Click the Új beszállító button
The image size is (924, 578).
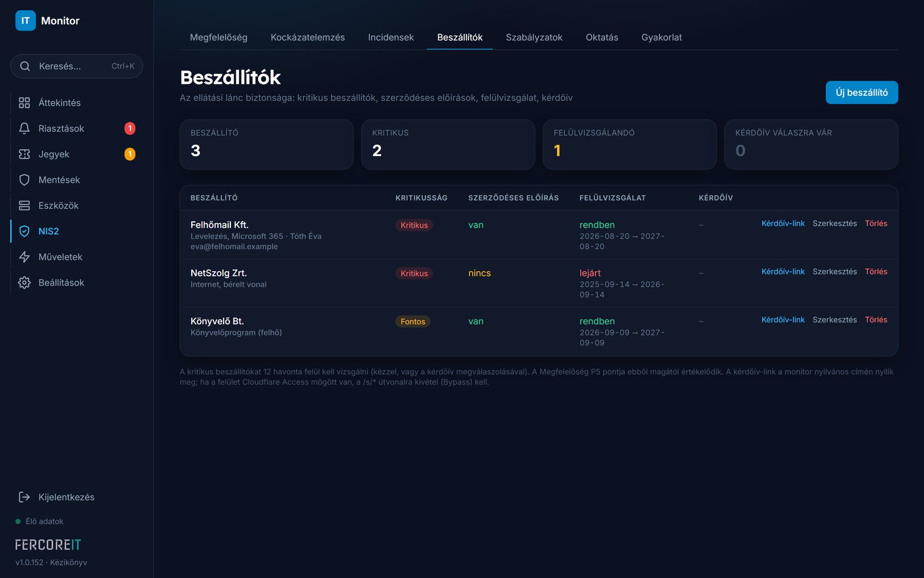pyautogui.click(x=862, y=92)
